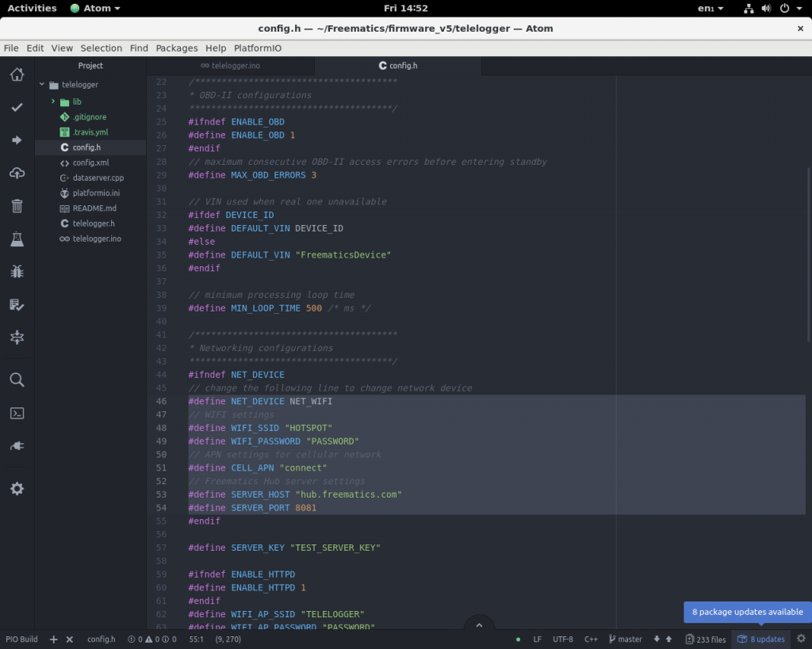The width and height of the screenshot is (812, 649).
Task: Click the PlatformIO Build checkmark icon
Action: pos(17,107)
